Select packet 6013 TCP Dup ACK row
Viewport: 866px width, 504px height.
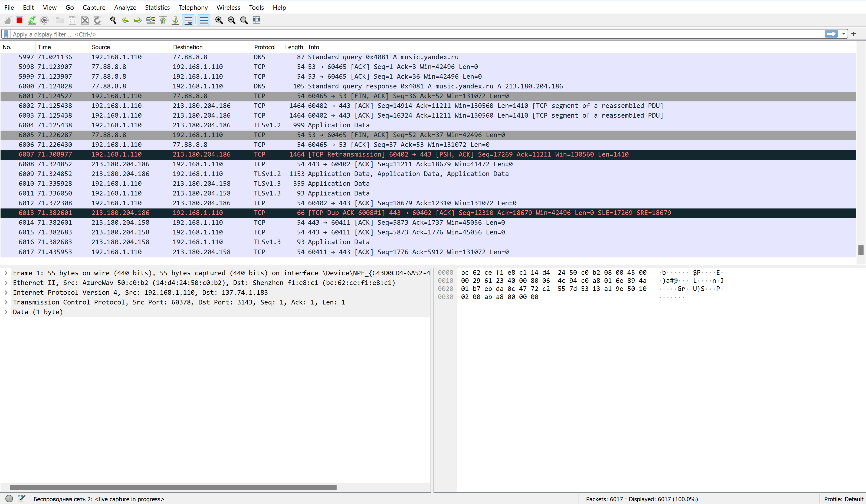428,213
